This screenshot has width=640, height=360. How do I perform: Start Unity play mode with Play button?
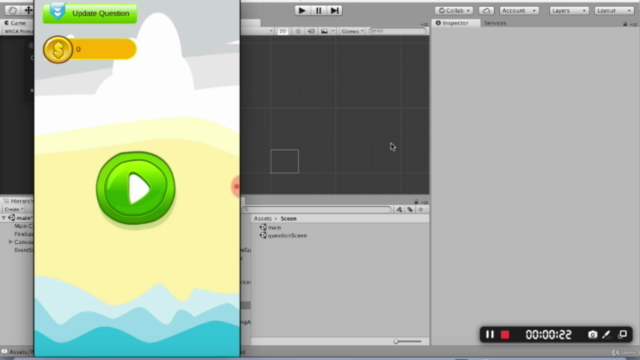tap(302, 11)
